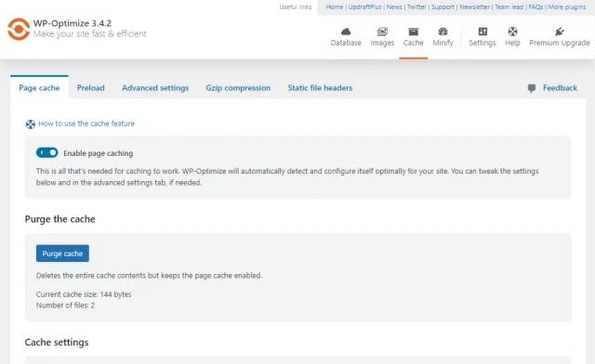Image resolution: width=595 pixels, height=364 pixels.
Task: Switch to the Page cache tab
Action: pos(39,88)
